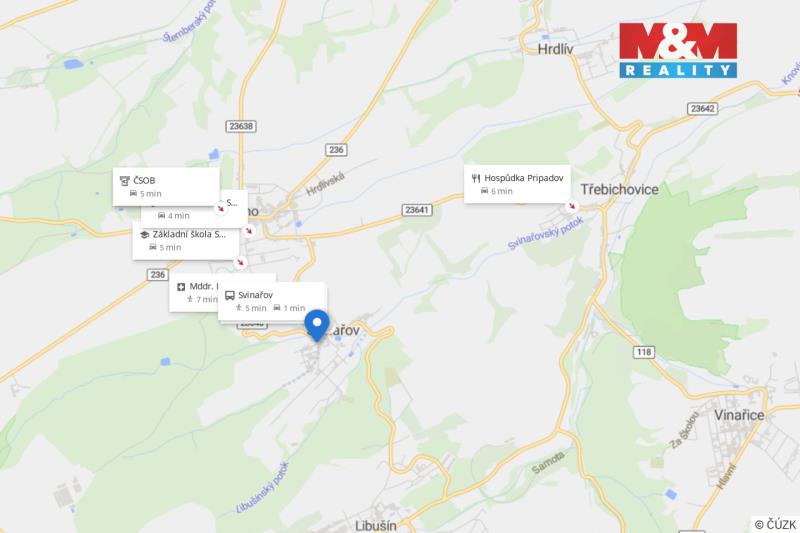Click the red arrow marker near Hospůdka Pripadov
800x533 pixels.
[571, 206]
